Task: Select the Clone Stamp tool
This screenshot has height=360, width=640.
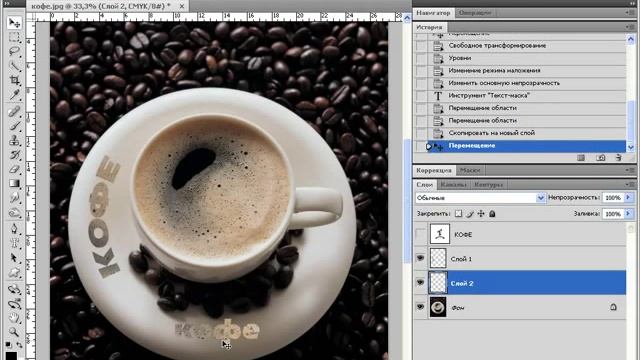Action: 14,140
